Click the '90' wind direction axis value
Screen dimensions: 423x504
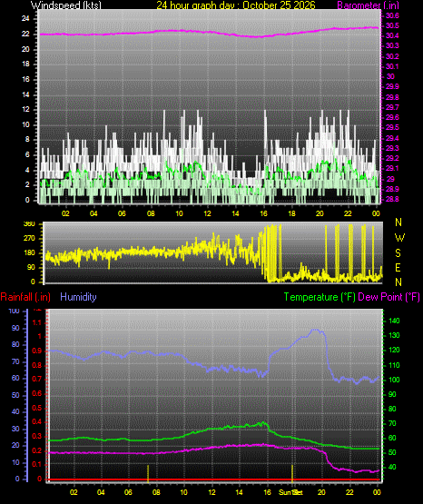tap(31, 267)
